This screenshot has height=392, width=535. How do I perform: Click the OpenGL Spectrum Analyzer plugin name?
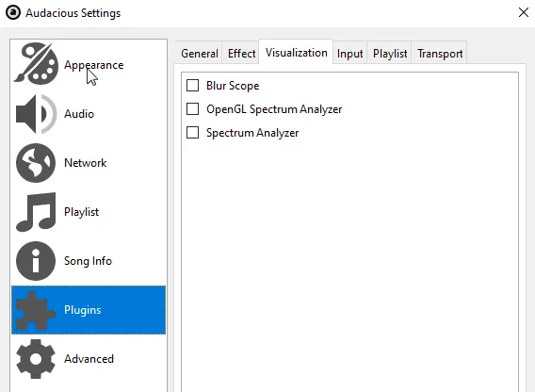click(x=274, y=109)
